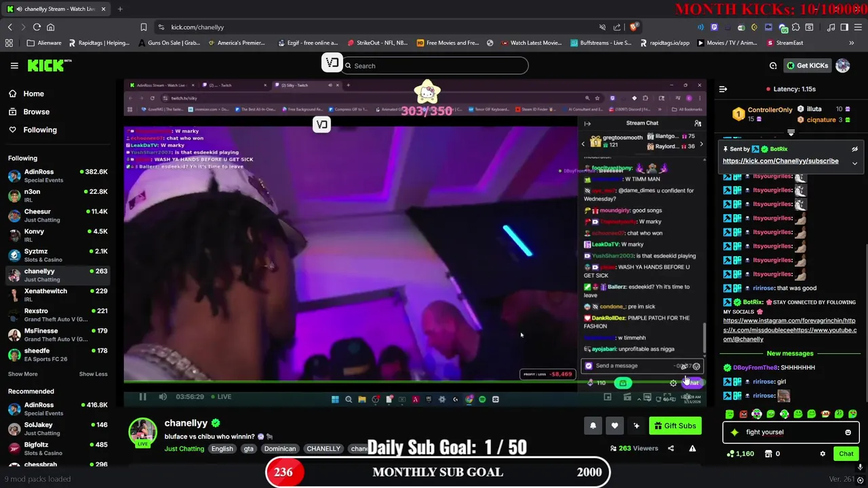The image size is (868, 488).
Task: Open AdinRoss in Following list
Action: [x=58, y=176]
